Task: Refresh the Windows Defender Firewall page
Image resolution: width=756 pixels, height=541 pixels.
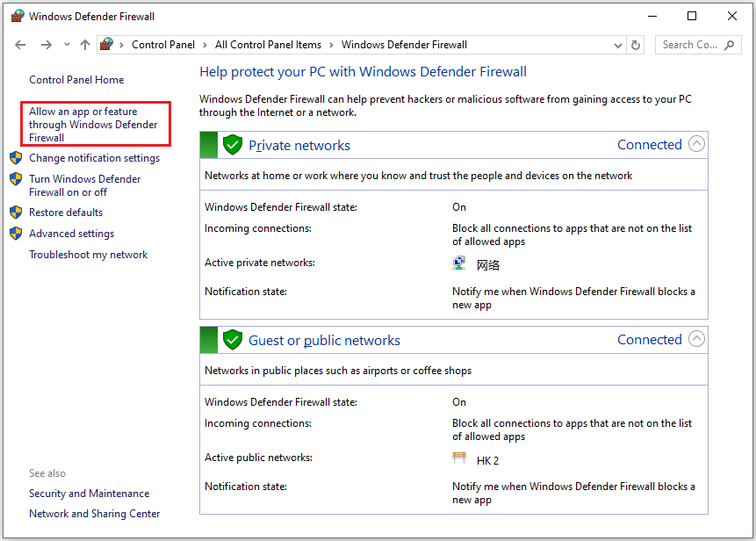Action: [636, 45]
